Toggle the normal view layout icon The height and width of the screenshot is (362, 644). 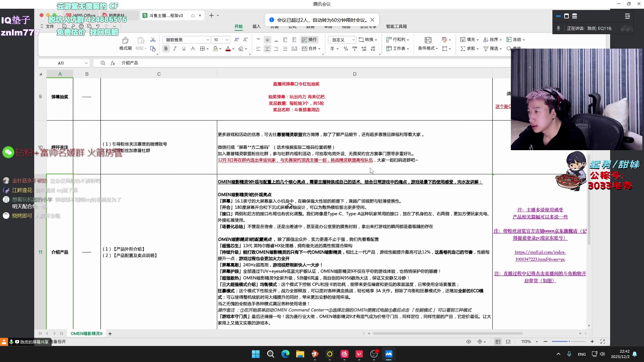pos(498,342)
